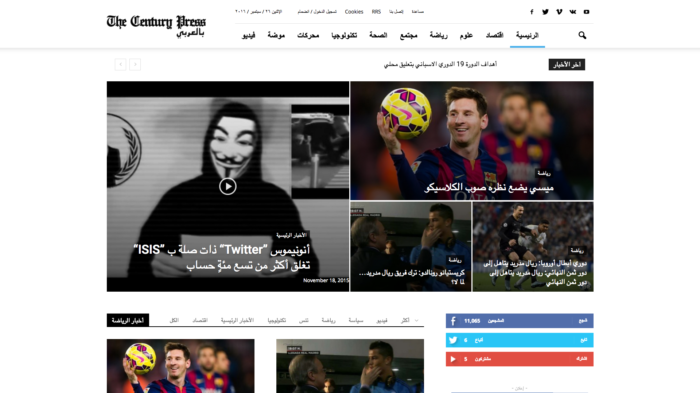Open the Messi holding ball featured article
Image resolution: width=700 pixels, height=393 pixels.
(472, 140)
